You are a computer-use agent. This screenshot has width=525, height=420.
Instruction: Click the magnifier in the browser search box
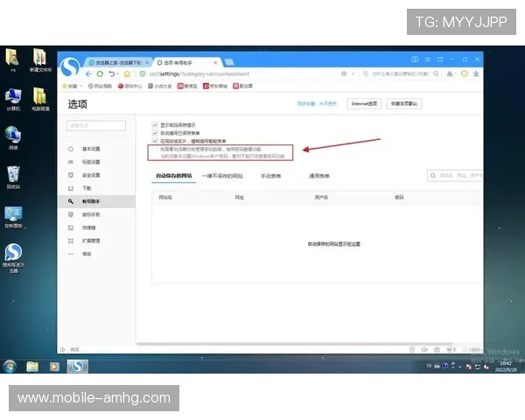[436, 73]
